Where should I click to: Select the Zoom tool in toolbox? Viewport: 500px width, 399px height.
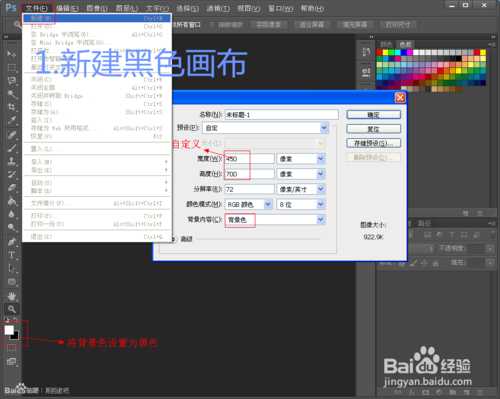[11, 309]
